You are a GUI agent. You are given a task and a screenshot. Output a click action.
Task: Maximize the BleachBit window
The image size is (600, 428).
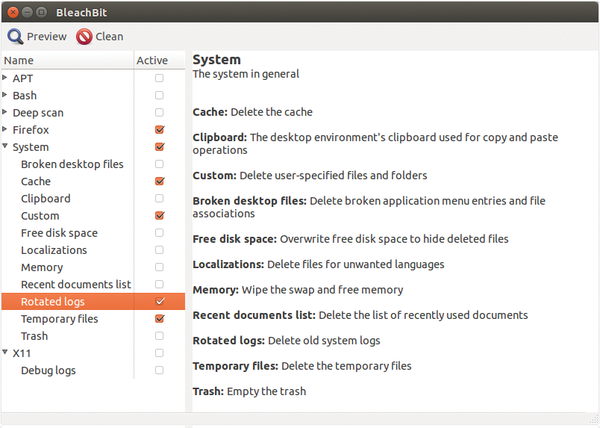click(41, 12)
